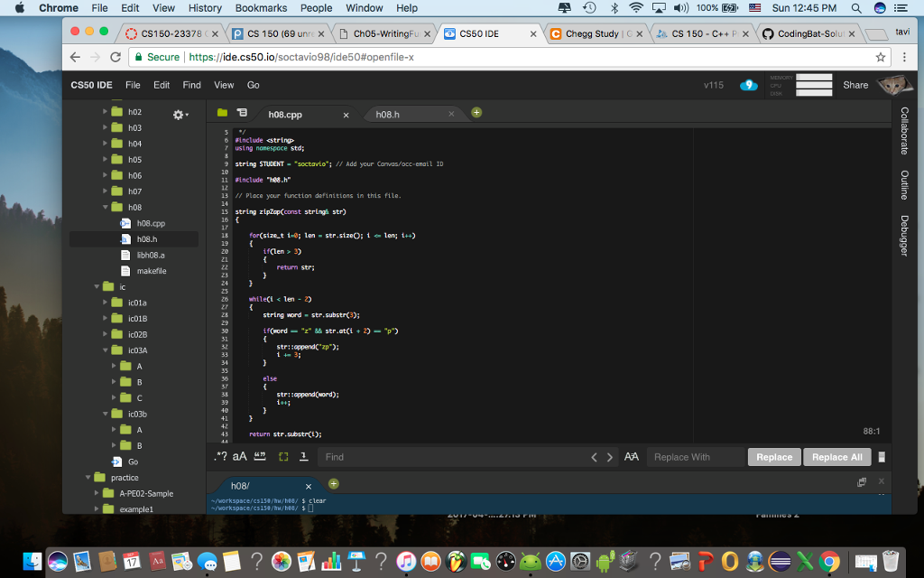
Task: Open the IDE Go menu
Action: click(x=254, y=85)
